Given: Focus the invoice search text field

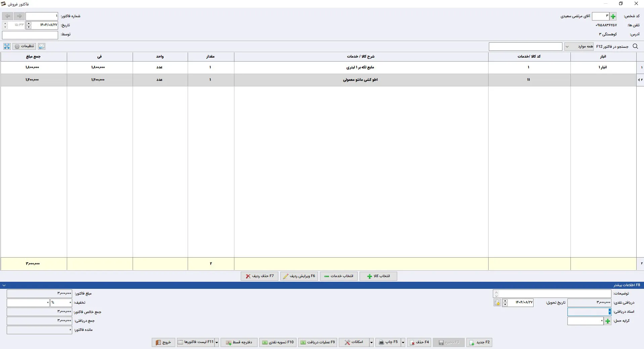Looking at the screenshot, I should click(x=525, y=46).
